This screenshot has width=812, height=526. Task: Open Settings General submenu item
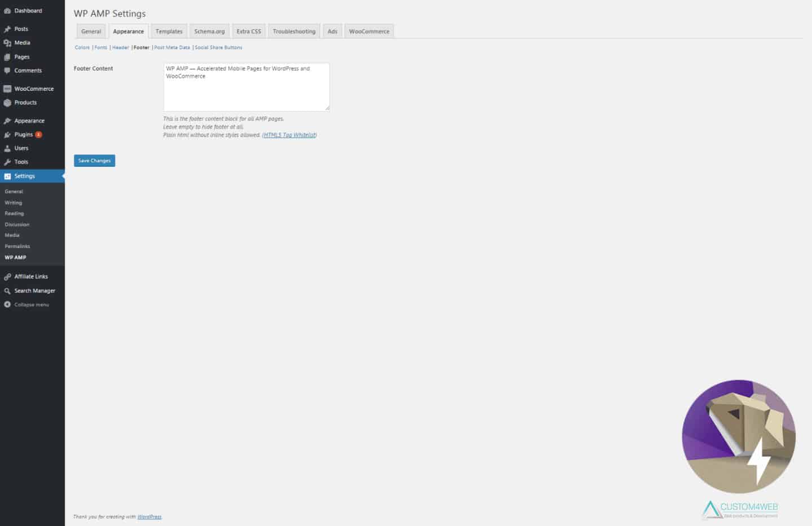click(x=14, y=192)
